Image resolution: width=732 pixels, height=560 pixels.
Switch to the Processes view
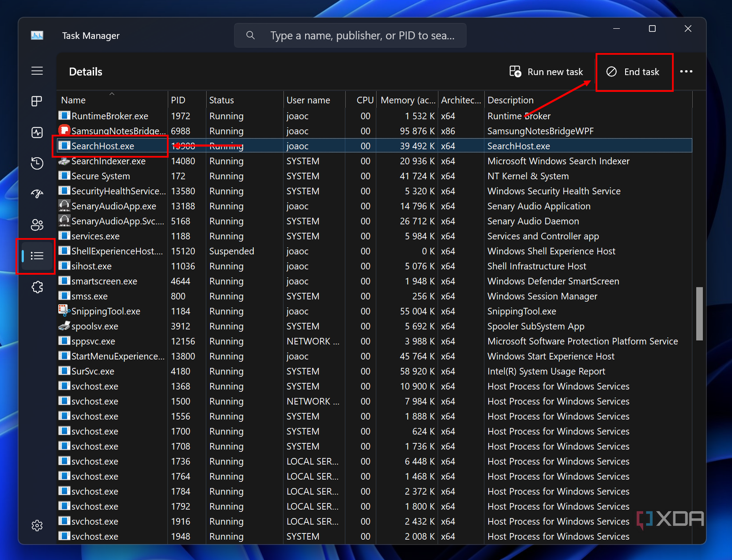click(37, 101)
